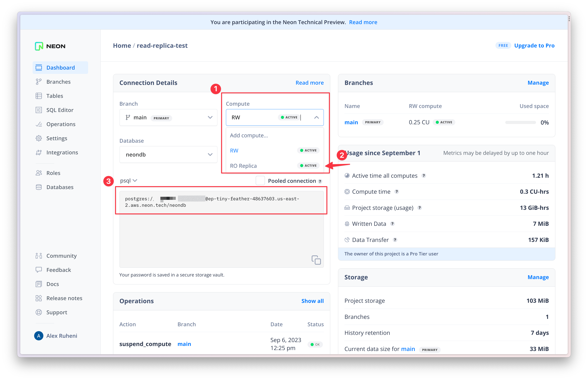The width and height of the screenshot is (588, 380).
Task: Click the Alex Ruheni avatar icon
Action: (39, 336)
